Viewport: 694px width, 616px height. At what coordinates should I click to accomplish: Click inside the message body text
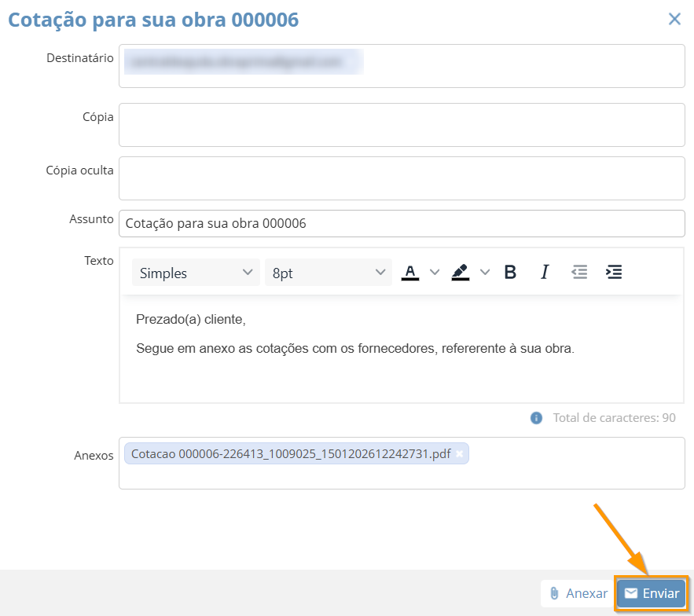pyautogui.click(x=401, y=361)
